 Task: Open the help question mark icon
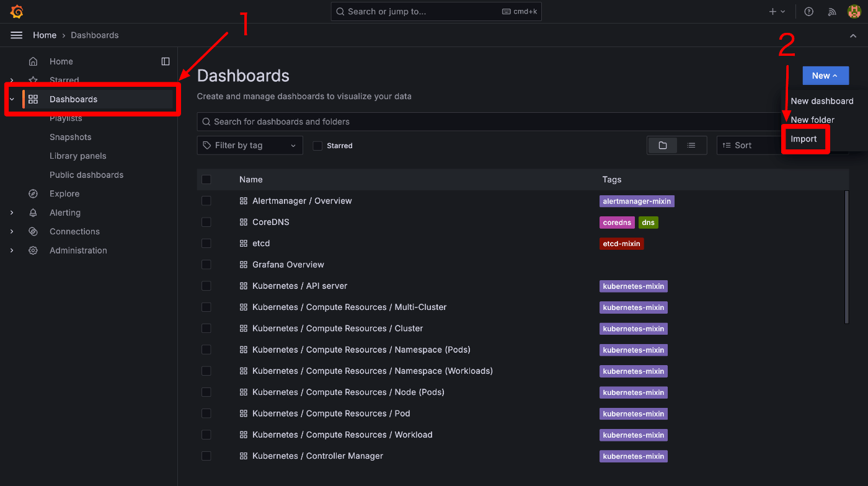coord(809,12)
